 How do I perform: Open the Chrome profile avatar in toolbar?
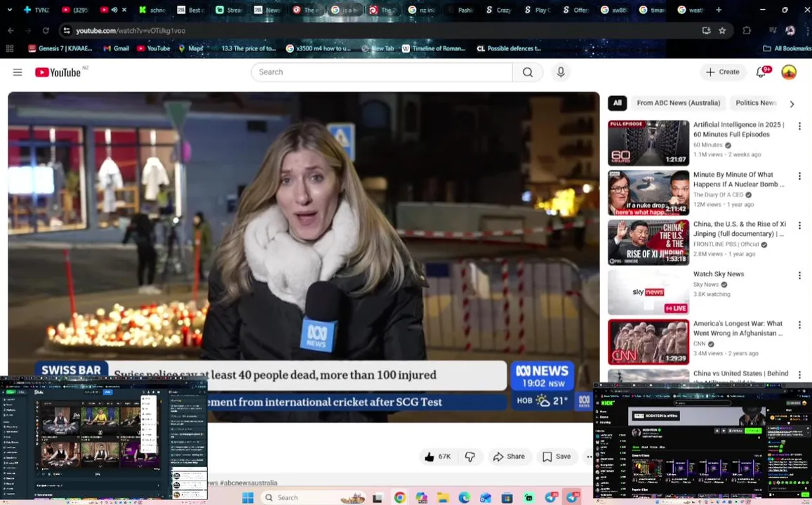(x=790, y=31)
